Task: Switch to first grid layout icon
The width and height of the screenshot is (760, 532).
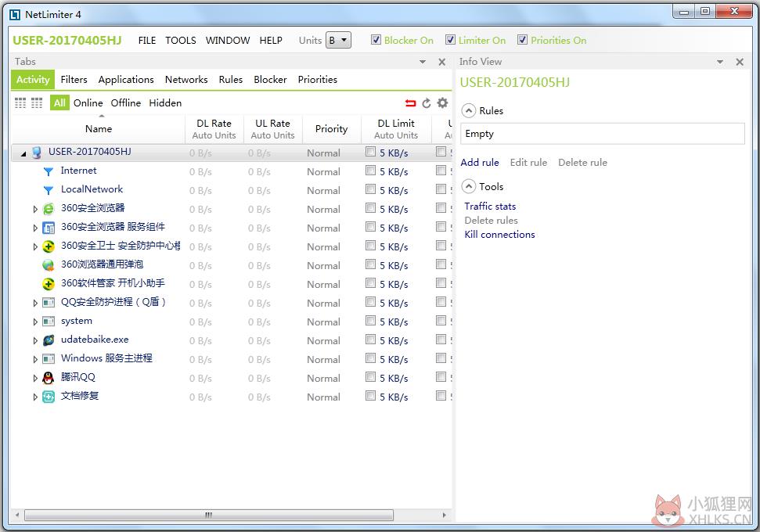Action: tap(20, 102)
